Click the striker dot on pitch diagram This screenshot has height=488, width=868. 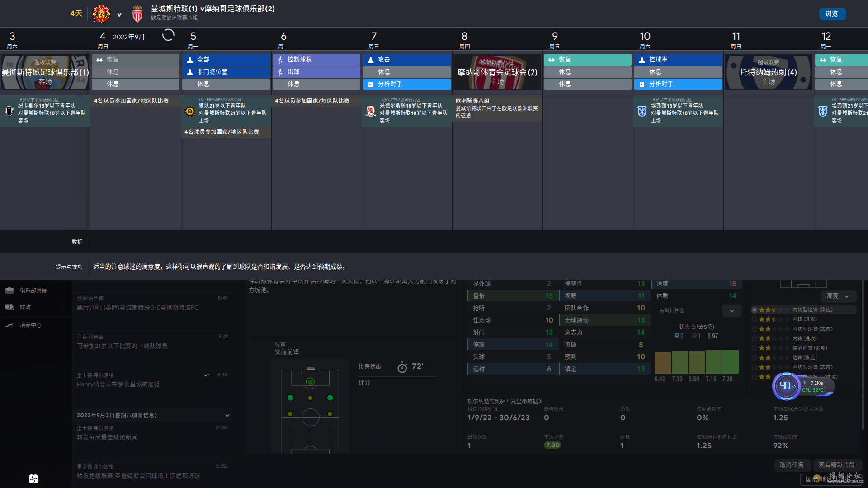pos(310,382)
